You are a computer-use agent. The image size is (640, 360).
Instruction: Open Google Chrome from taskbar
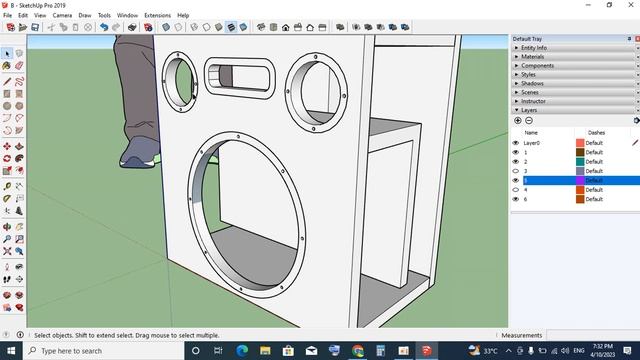[358, 351]
